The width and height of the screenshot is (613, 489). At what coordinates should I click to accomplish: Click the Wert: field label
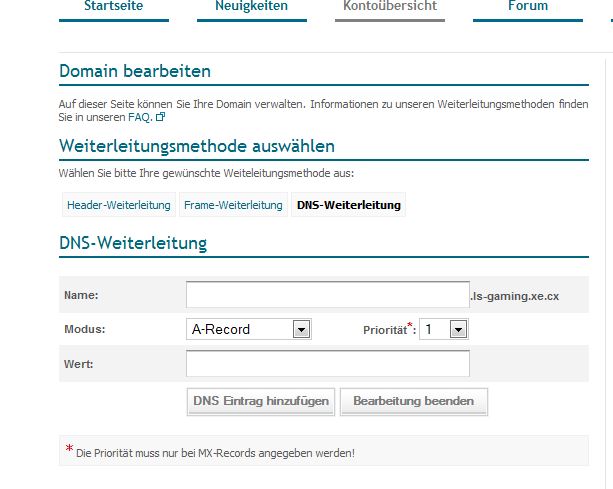[78, 363]
